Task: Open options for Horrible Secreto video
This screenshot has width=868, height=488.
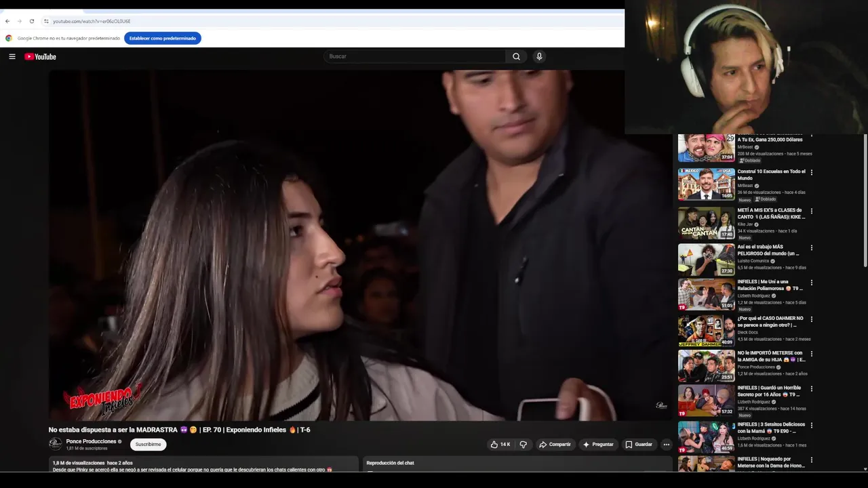Action: point(811,389)
